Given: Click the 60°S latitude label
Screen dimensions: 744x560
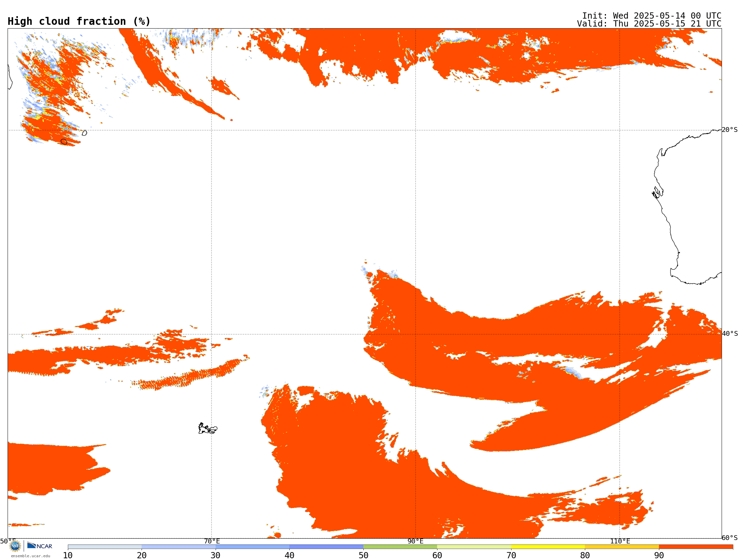Looking at the screenshot, I should pos(730,538).
